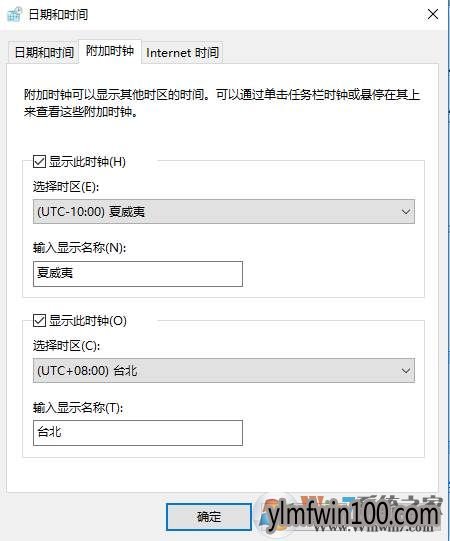Viewport: 450px width, 541px height.
Task: Focus the display name field containing 夏威夷
Action: click(x=138, y=274)
